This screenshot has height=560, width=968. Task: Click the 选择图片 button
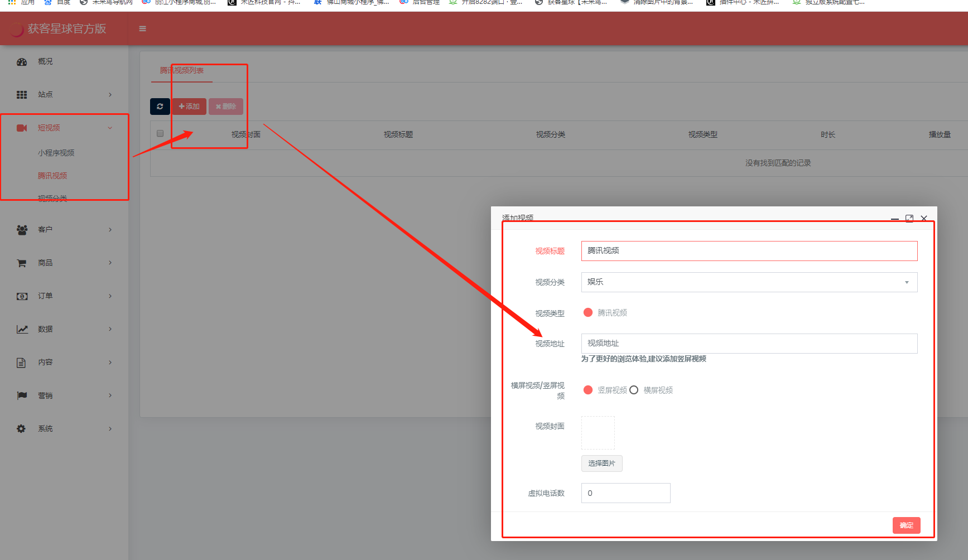point(601,464)
